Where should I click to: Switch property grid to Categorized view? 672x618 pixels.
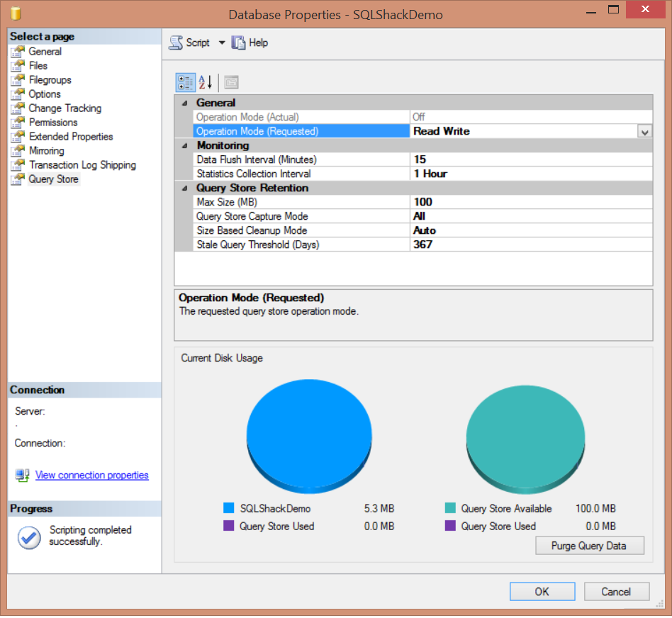click(186, 82)
